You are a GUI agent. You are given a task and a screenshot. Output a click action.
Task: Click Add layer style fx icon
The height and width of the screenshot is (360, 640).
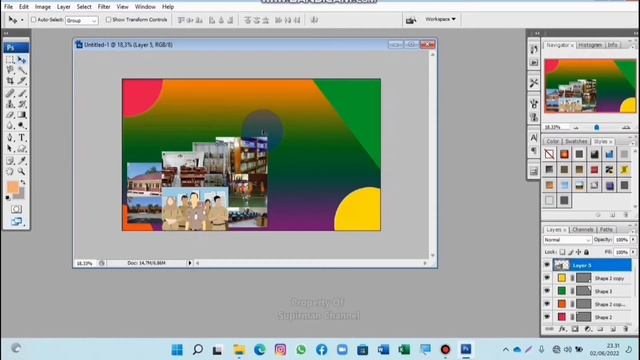(x=562, y=329)
